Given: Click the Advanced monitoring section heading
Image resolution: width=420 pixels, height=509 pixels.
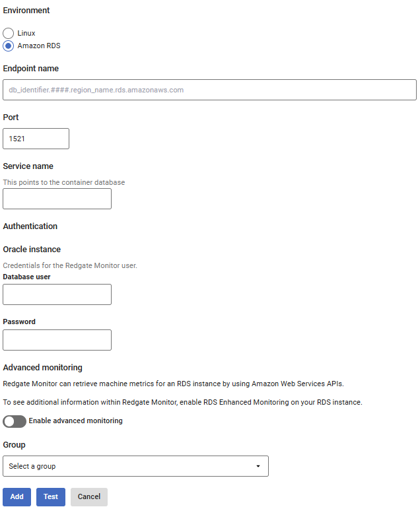Looking at the screenshot, I should [x=42, y=368].
